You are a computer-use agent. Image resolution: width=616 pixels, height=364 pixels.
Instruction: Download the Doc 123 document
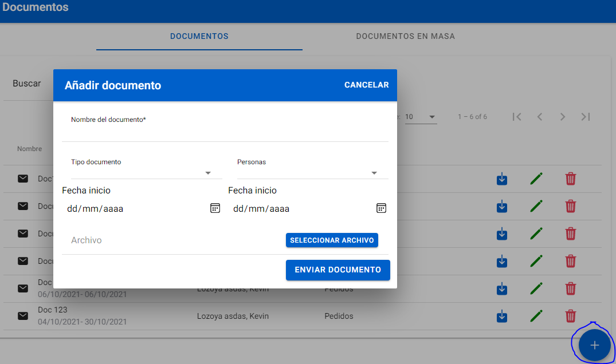pyautogui.click(x=502, y=315)
